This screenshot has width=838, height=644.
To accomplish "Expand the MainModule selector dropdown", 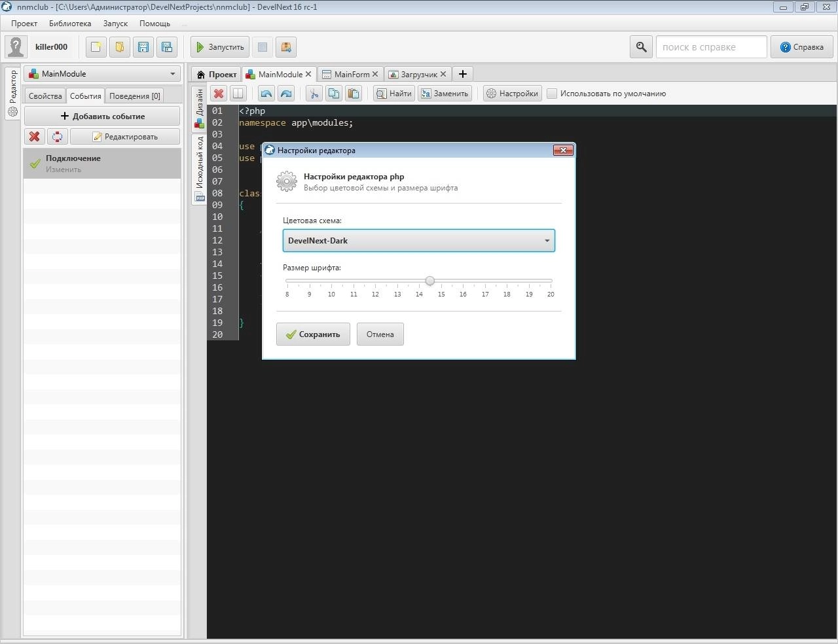I will 102,74.
